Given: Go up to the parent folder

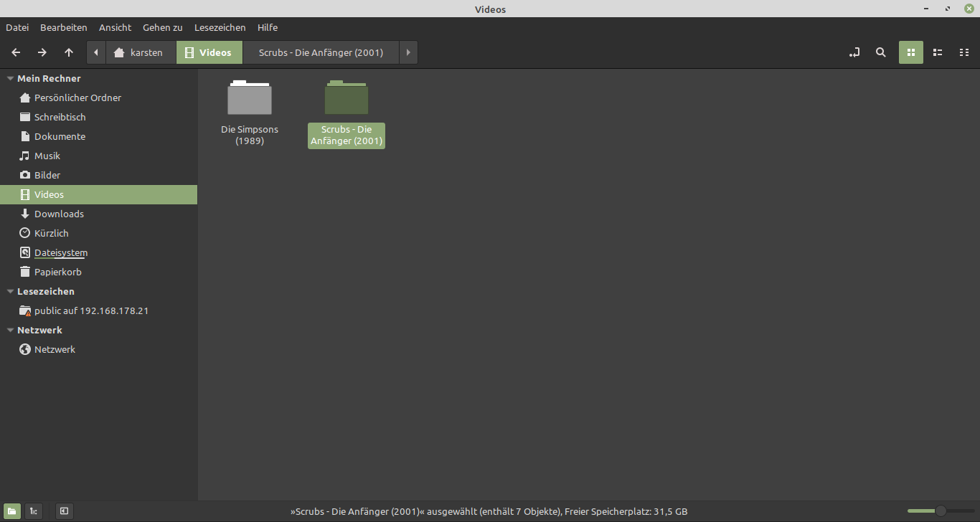Looking at the screenshot, I should tap(69, 52).
